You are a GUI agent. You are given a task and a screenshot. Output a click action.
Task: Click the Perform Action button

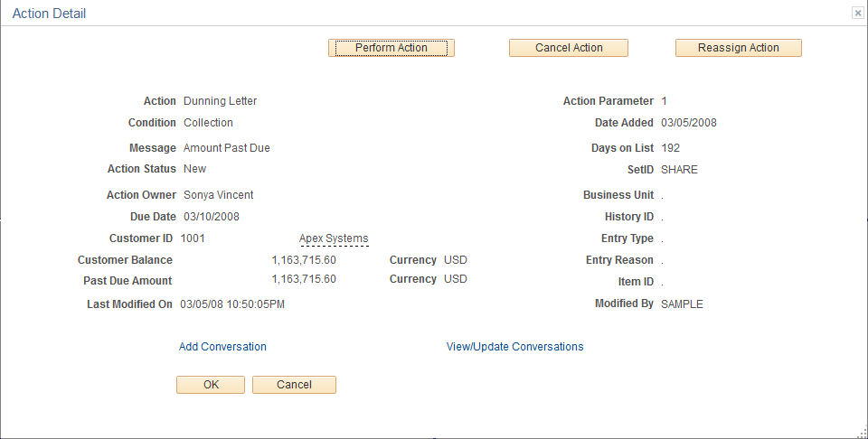392,48
